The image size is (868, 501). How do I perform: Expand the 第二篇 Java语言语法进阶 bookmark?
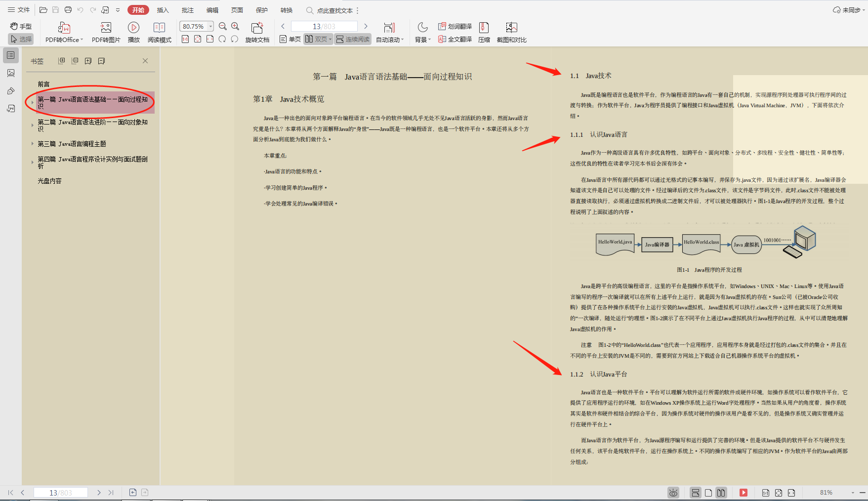click(33, 125)
